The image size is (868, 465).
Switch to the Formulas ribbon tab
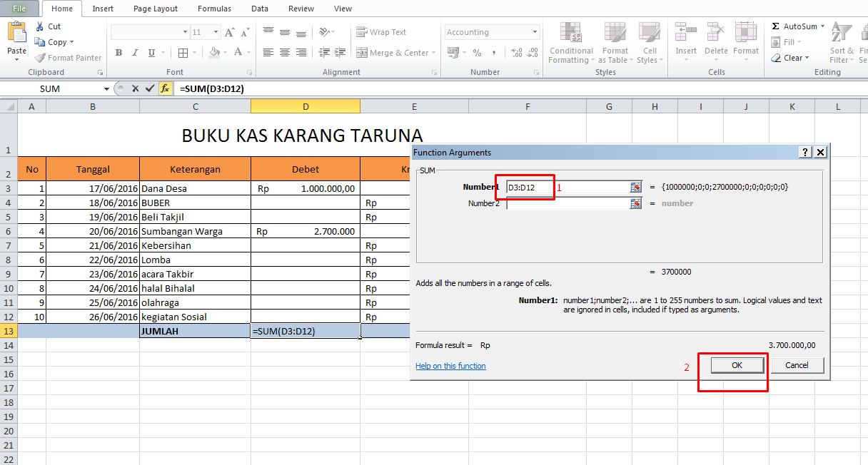pos(214,9)
